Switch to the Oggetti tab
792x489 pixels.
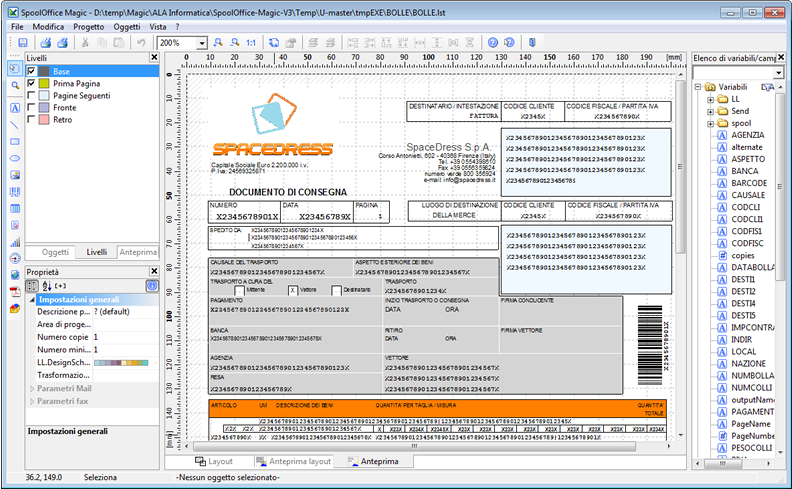(56, 253)
